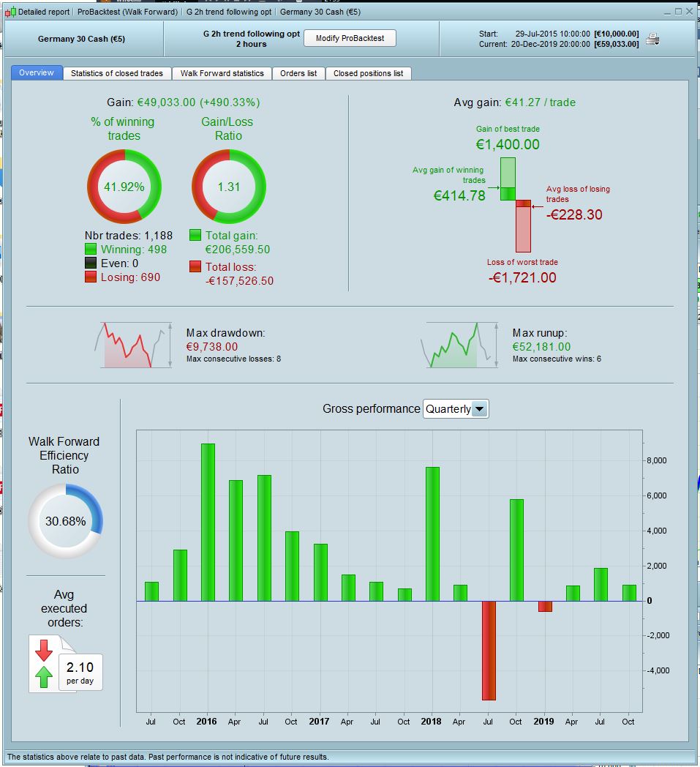Viewport: 700px width, 767px height.
Task: Open the Quarterly gross performance dropdown
Action: 456,409
